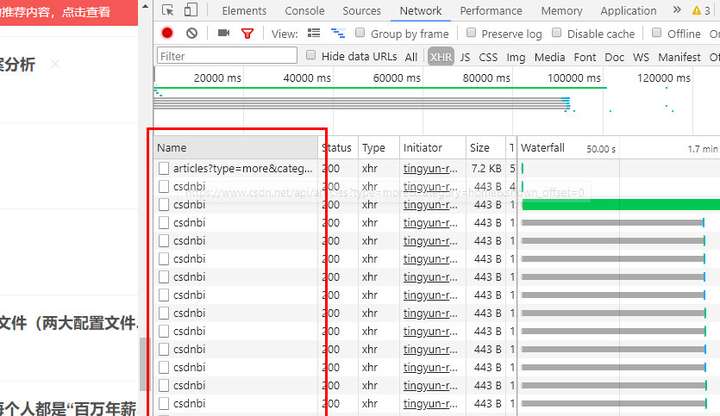Screen dimensions: 720x416
Task: Switch to large request rows view
Action: tap(314, 33)
